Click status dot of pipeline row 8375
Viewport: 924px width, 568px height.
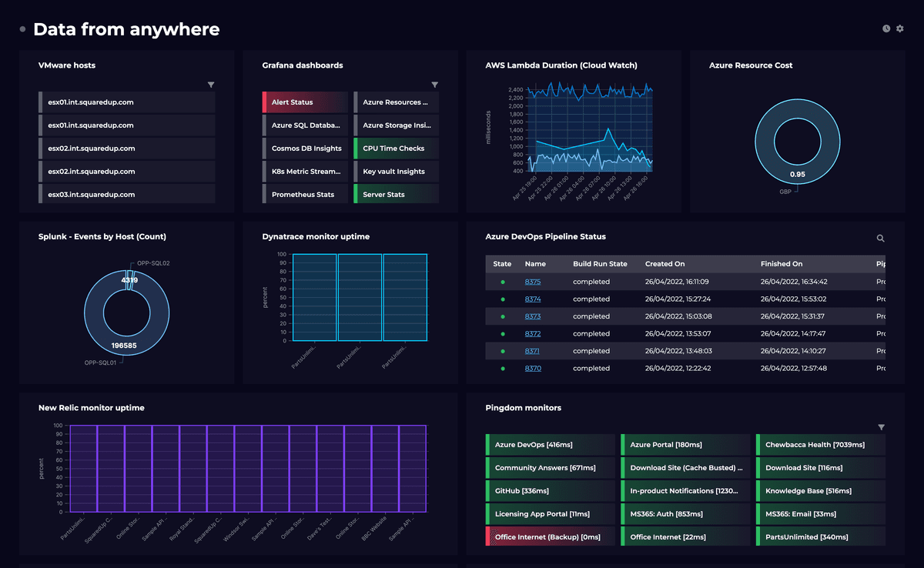pyautogui.click(x=503, y=282)
